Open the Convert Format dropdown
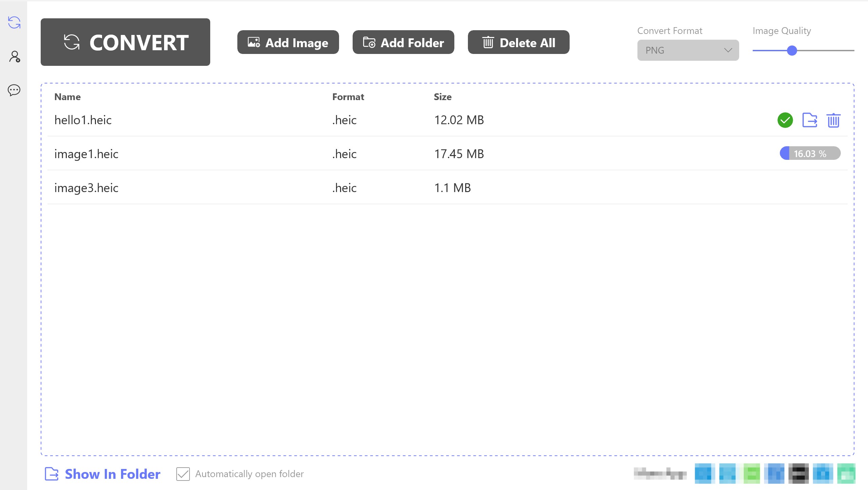Viewport: 868px width, 490px height. tap(688, 50)
